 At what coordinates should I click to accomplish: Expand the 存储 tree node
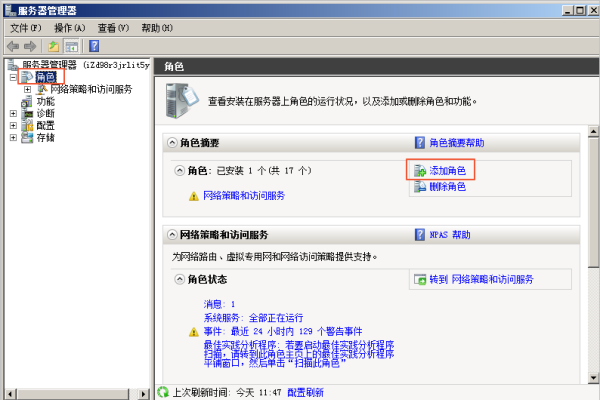(x=13, y=138)
